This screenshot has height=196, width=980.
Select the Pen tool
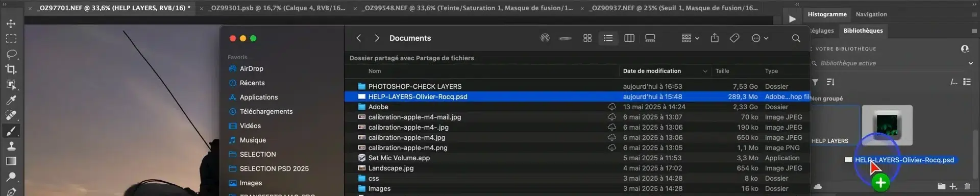(11, 191)
